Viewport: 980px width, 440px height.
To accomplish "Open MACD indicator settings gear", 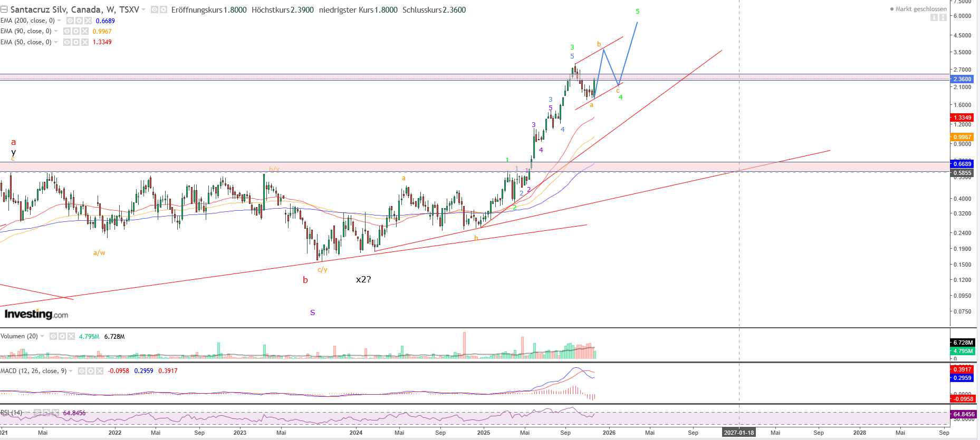I will point(91,371).
